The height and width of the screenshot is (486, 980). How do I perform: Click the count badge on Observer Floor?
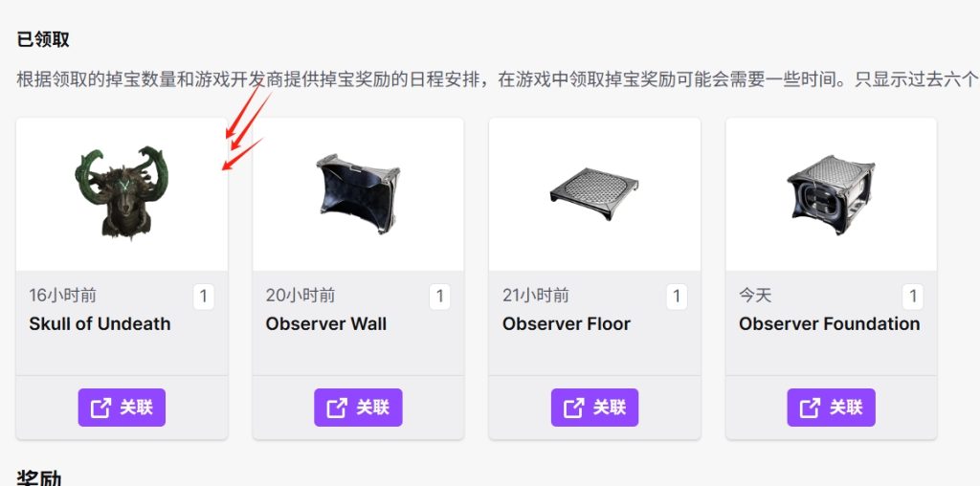(677, 297)
